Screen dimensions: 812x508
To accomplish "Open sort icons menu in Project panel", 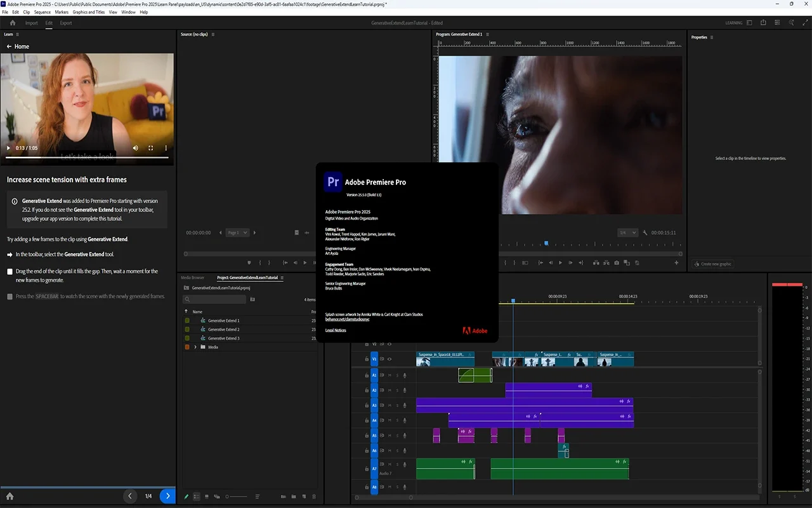I will (258, 497).
